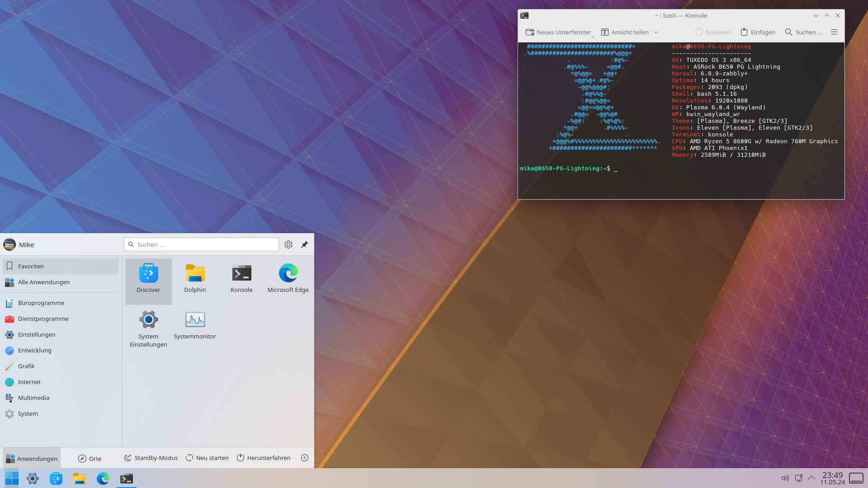The image size is (868, 488).
Task: Pin the application launcher open
Action: pos(304,244)
